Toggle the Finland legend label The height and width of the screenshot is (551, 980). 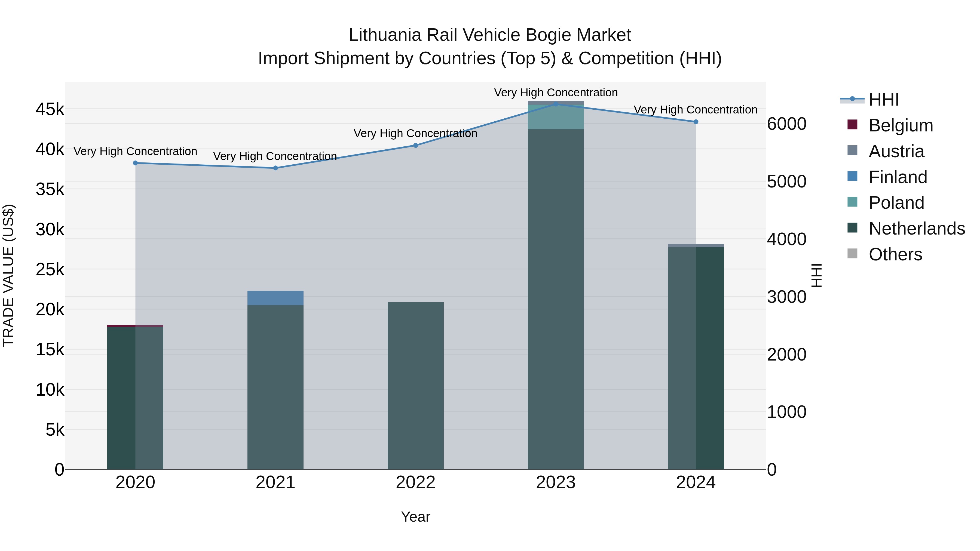tap(898, 177)
